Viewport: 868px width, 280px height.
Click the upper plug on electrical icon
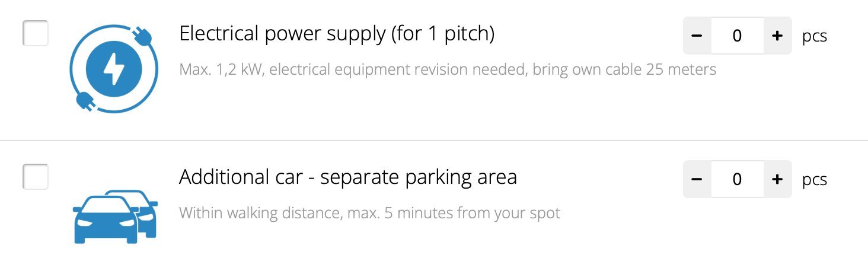point(144,37)
